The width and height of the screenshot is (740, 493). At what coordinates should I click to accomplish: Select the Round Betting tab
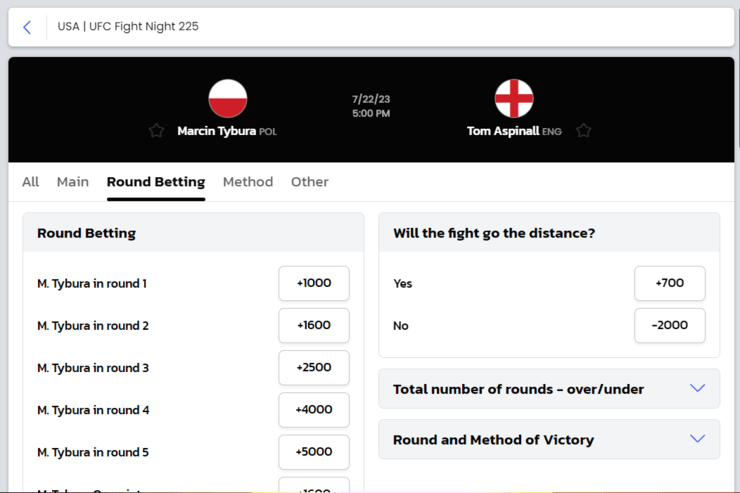(156, 182)
